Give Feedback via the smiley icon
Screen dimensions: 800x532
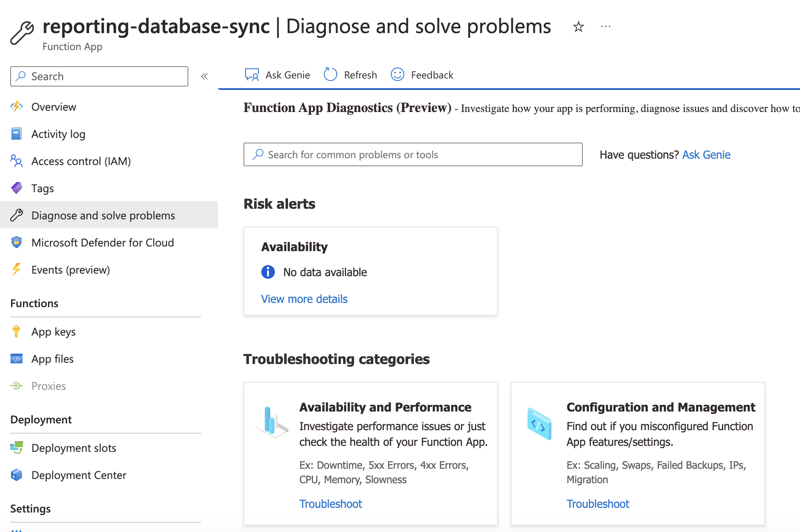[x=397, y=74]
